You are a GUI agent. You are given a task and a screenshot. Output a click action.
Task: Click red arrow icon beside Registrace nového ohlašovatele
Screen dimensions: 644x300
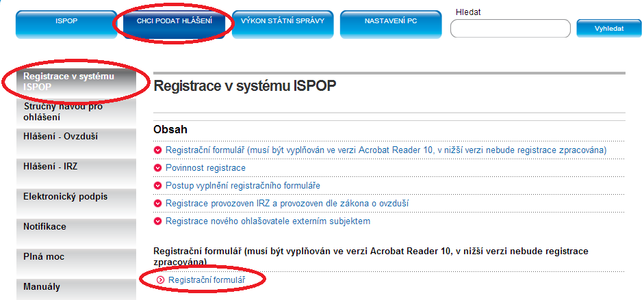[157, 221]
